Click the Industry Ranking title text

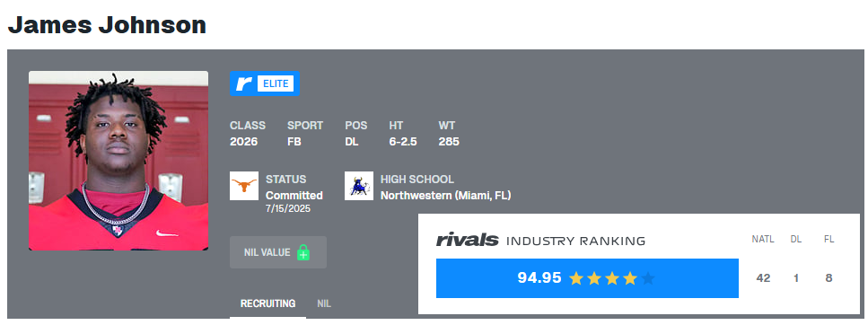point(575,241)
